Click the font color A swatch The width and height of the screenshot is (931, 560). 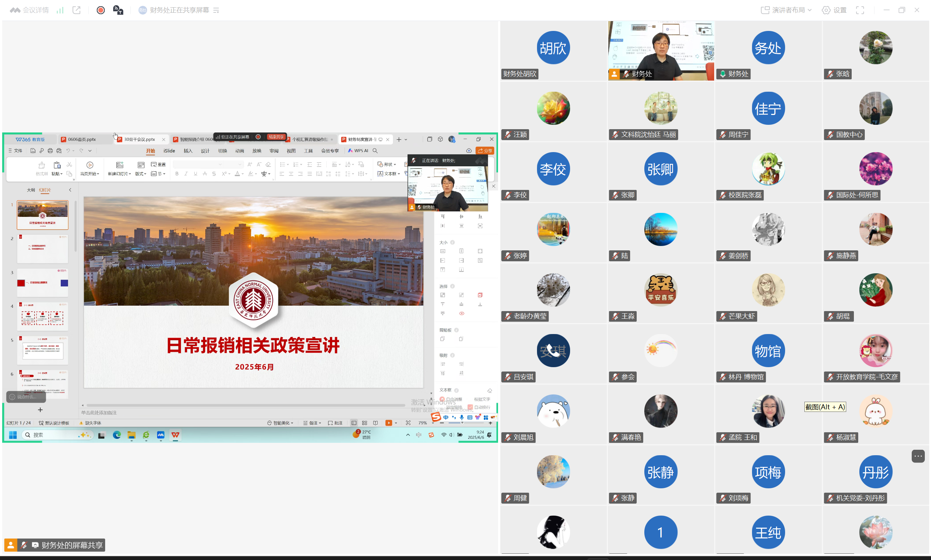(237, 174)
